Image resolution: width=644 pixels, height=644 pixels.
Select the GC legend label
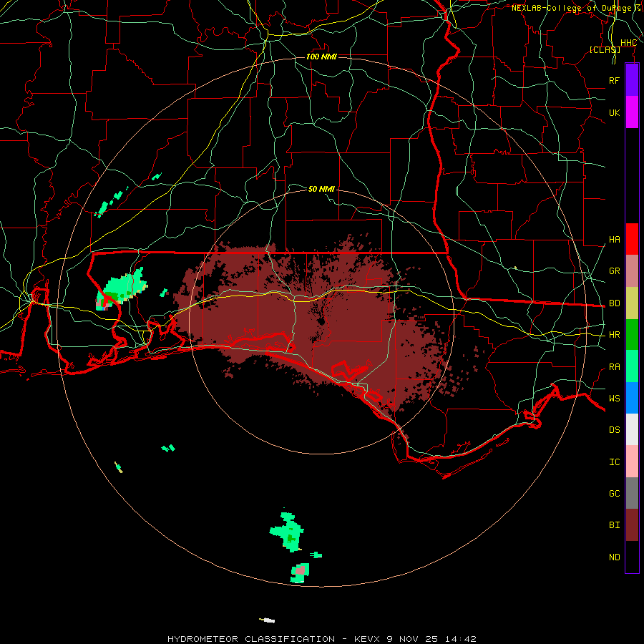(x=614, y=493)
